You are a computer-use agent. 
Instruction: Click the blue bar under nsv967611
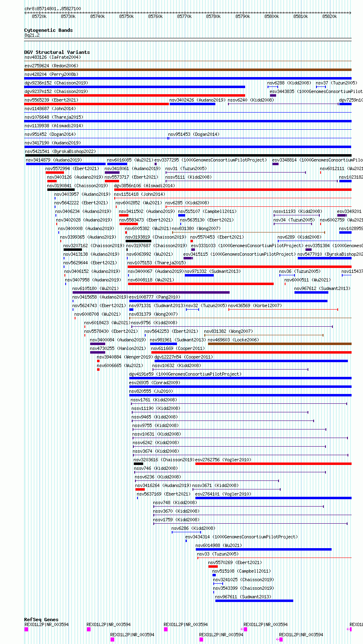pos(254,601)
